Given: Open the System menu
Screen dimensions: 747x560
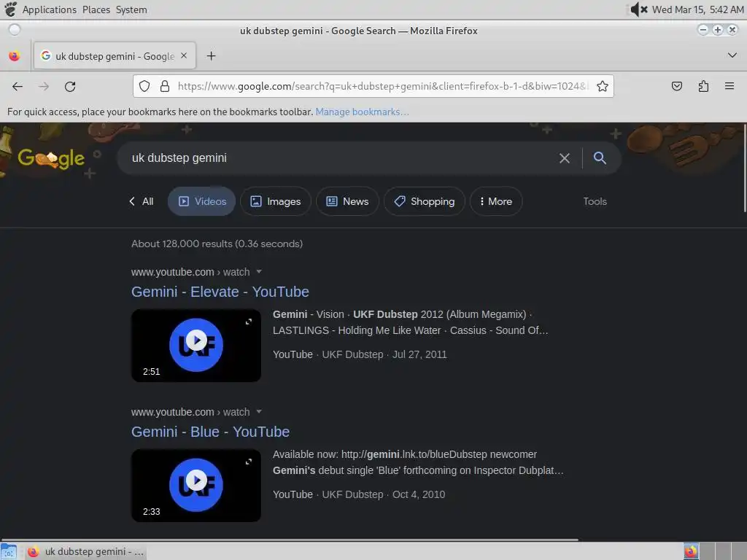Looking at the screenshot, I should (131, 9).
